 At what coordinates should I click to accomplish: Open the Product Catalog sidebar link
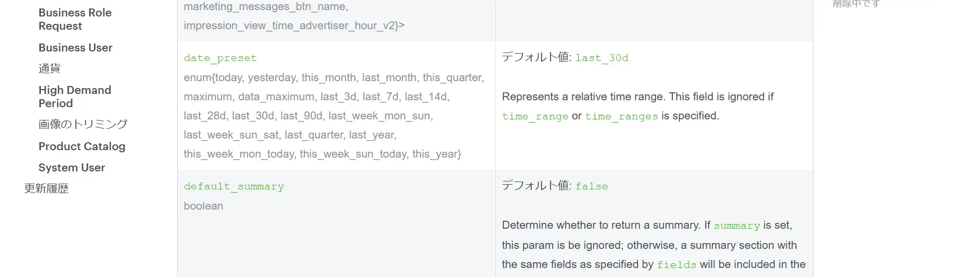coord(82,146)
